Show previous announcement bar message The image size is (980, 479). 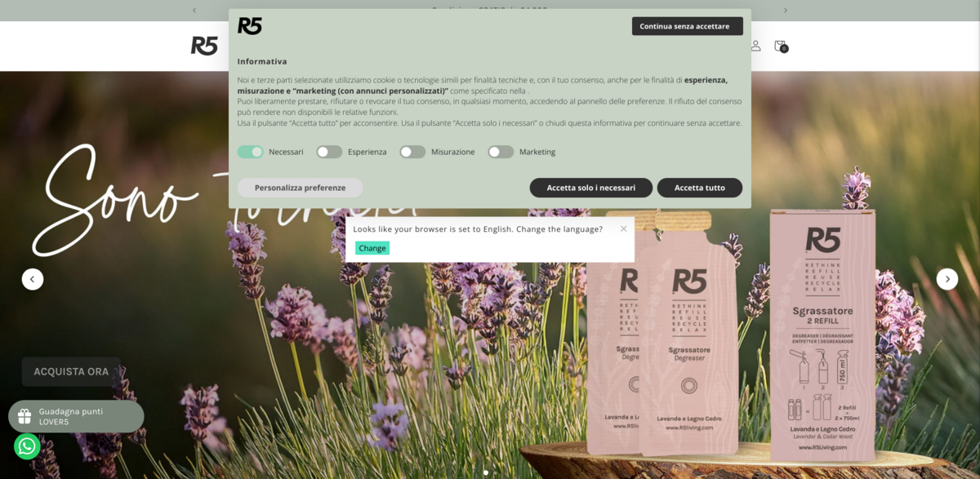[194, 11]
